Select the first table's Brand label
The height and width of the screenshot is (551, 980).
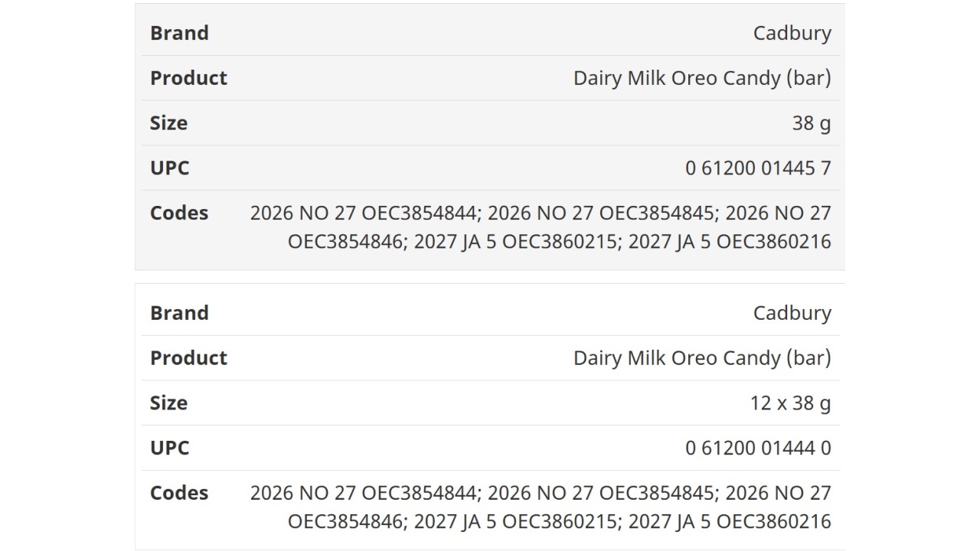pyautogui.click(x=179, y=33)
